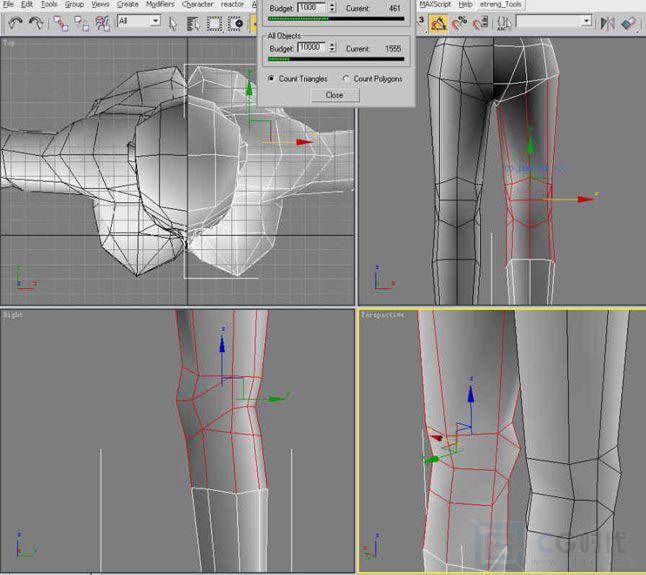Select the Select and Link tool
Viewport: 646px width, 575px height.
click(x=61, y=23)
